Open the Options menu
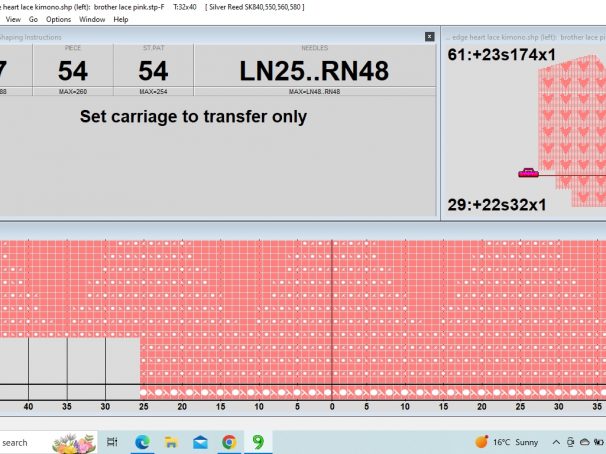 coord(59,19)
